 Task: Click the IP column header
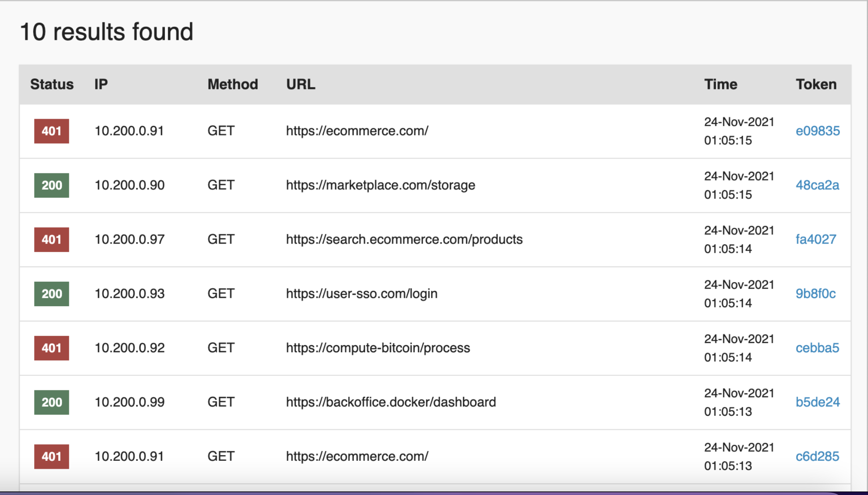click(x=101, y=84)
